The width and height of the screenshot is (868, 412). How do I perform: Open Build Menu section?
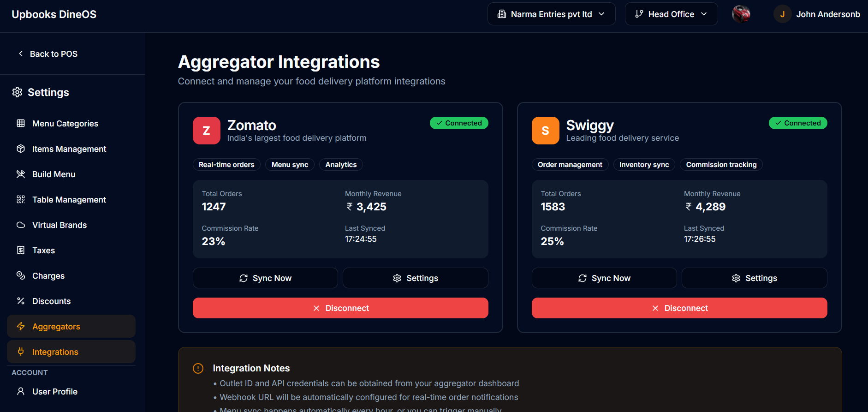[x=71, y=174]
